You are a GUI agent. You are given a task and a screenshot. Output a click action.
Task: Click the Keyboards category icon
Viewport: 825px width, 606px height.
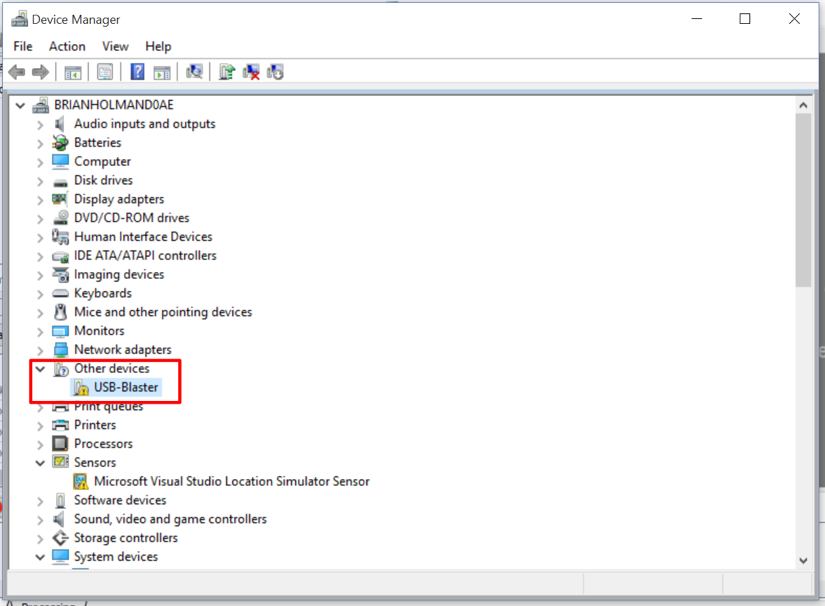pyautogui.click(x=61, y=294)
